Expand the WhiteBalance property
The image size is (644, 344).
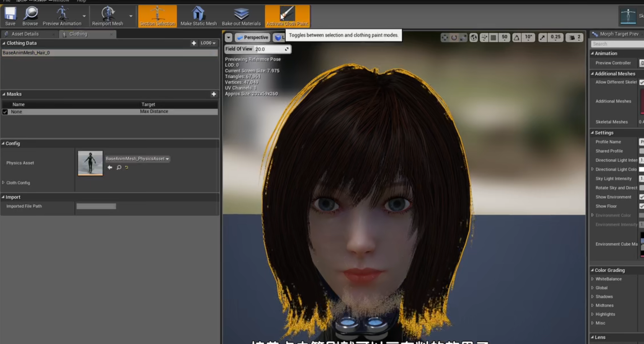coord(593,279)
